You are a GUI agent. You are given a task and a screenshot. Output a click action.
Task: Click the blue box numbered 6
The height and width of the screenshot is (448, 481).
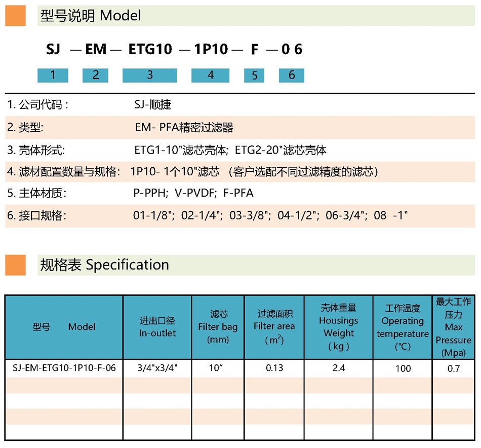(292, 76)
